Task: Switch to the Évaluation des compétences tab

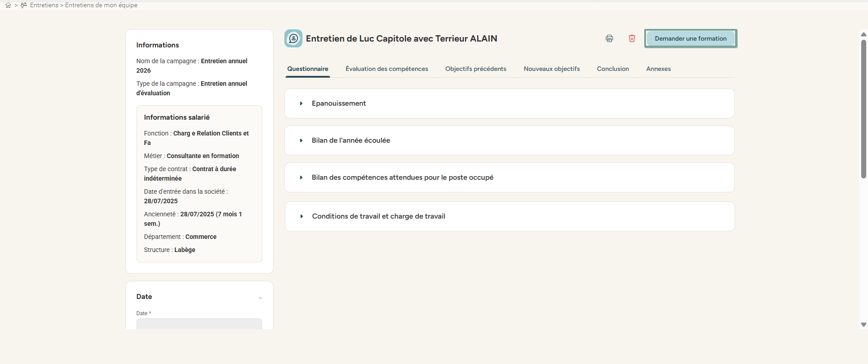Action: pyautogui.click(x=387, y=69)
